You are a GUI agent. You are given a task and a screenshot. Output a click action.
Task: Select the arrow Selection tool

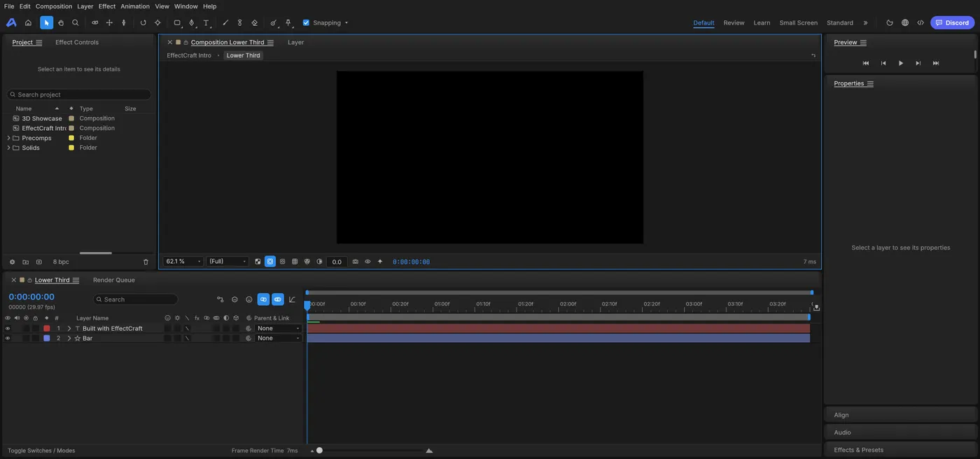(x=46, y=22)
